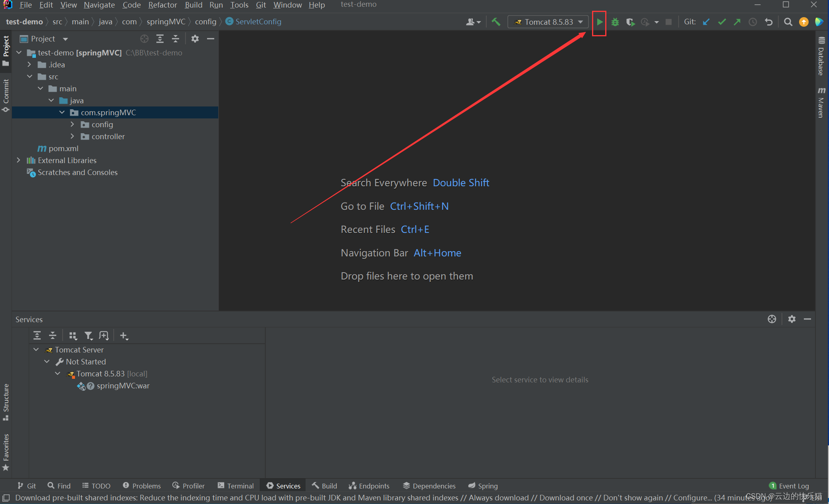Viewport: 829px width, 504px height.
Task: Click Git update project arrow
Action: (x=706, y=22)
